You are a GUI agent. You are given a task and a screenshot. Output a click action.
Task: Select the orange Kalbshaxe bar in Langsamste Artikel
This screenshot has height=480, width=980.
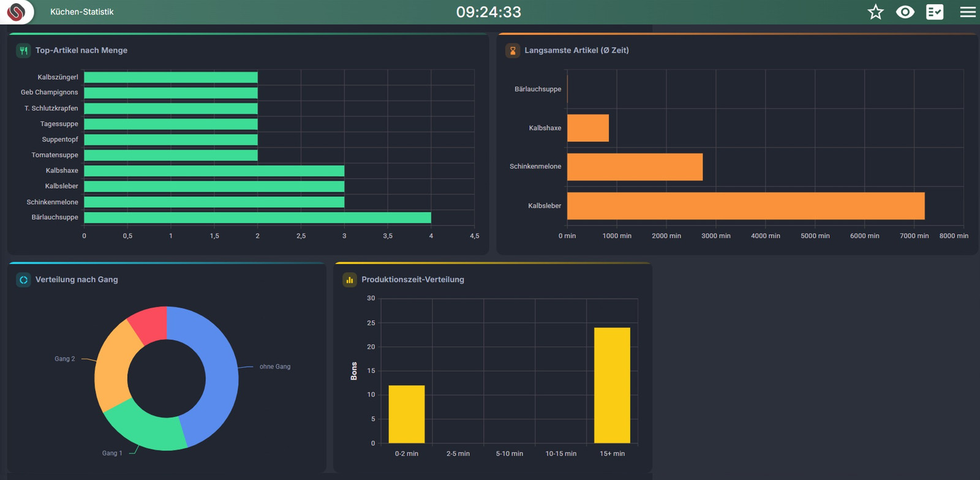[588, 128]
